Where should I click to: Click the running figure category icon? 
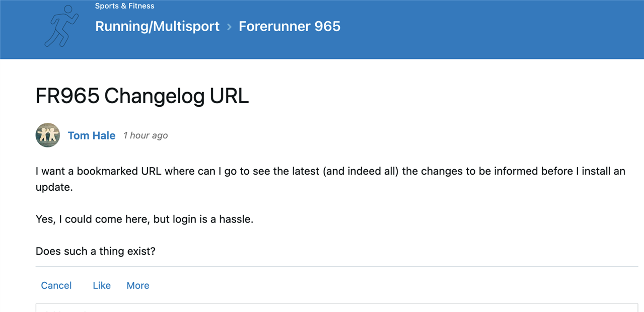[61, 26]
